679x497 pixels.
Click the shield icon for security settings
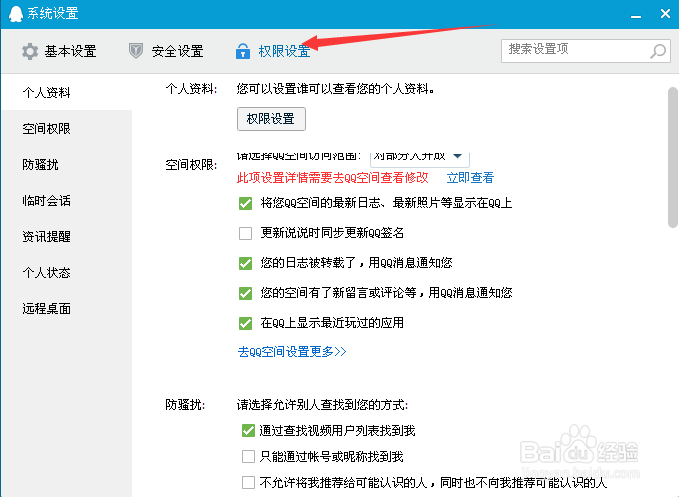pos(136,51)
